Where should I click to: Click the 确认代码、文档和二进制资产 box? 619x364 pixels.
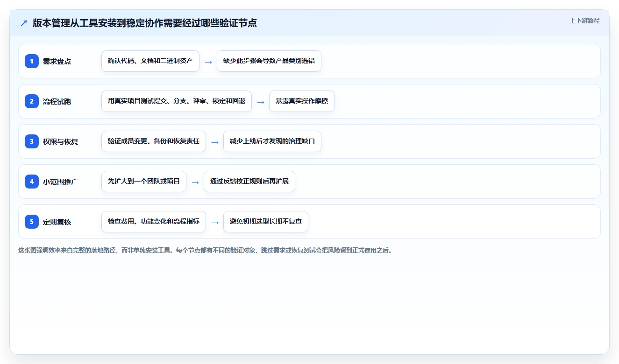click(x=150, y=61)
